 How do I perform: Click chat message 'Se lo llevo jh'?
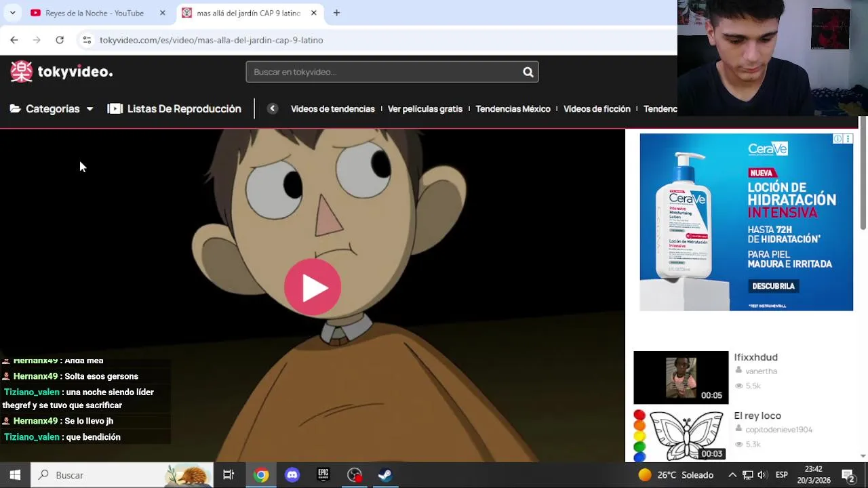89,421
